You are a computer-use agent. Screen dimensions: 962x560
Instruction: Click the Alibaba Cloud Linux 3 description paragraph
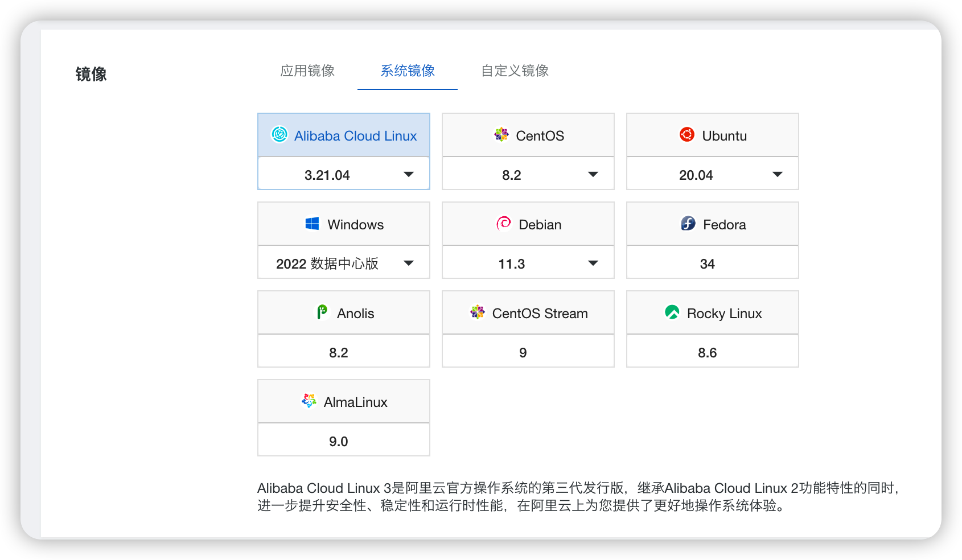point(578,497)
